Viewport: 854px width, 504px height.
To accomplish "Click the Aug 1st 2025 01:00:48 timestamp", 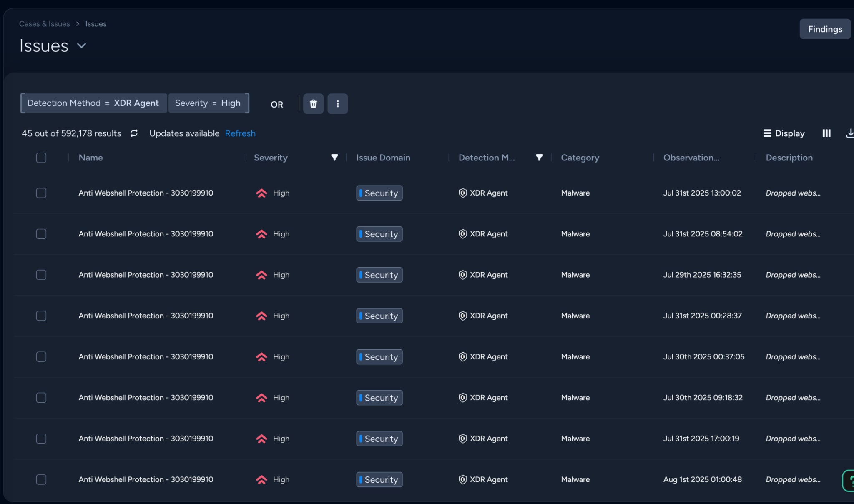I will coord(703,479).
